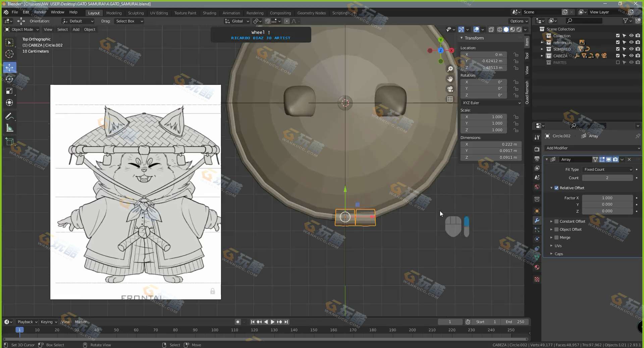The height and width of the screenshot is (348, 644).
Task: Select the Transform tool
Action: click(9, 103)
